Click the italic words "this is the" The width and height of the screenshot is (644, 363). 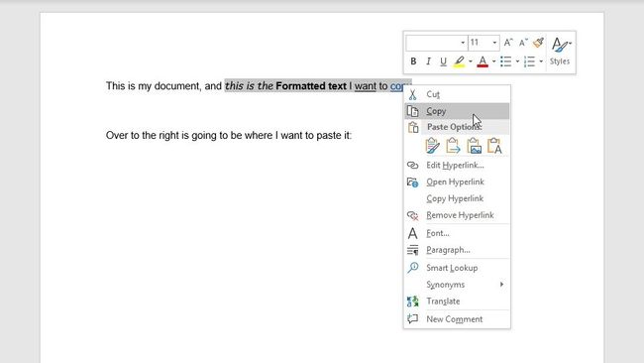click(249, 86)
